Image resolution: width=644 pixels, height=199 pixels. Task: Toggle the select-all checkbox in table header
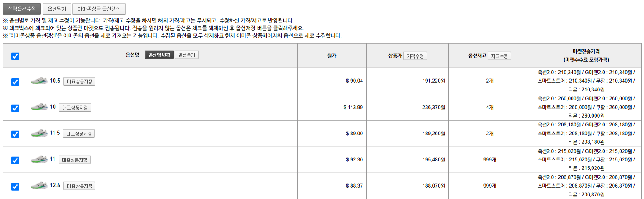coord(15,56)
